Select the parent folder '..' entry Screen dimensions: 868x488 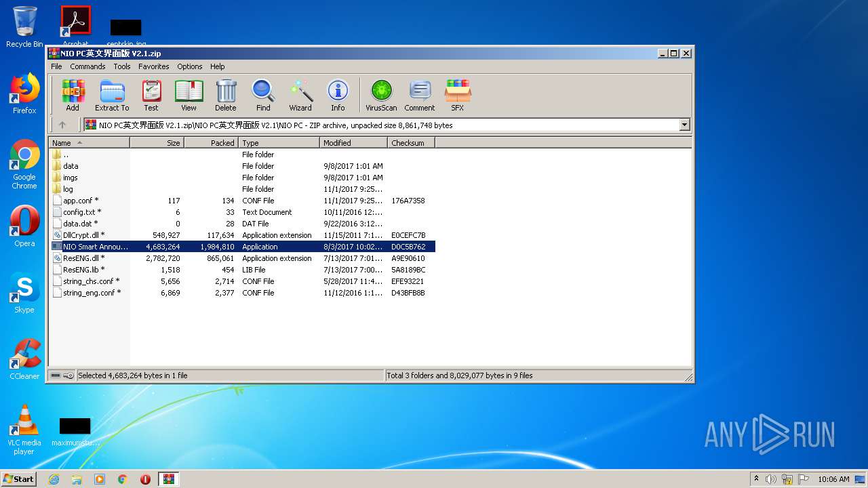[x=242, y=155]
